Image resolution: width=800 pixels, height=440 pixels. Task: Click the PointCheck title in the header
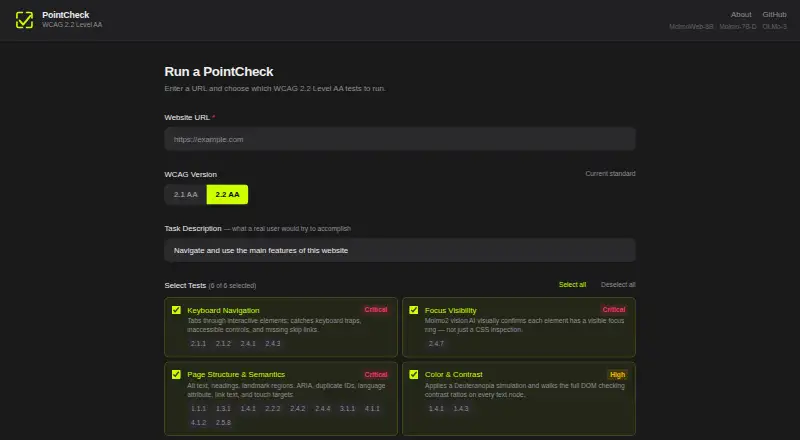coord(65,15)
